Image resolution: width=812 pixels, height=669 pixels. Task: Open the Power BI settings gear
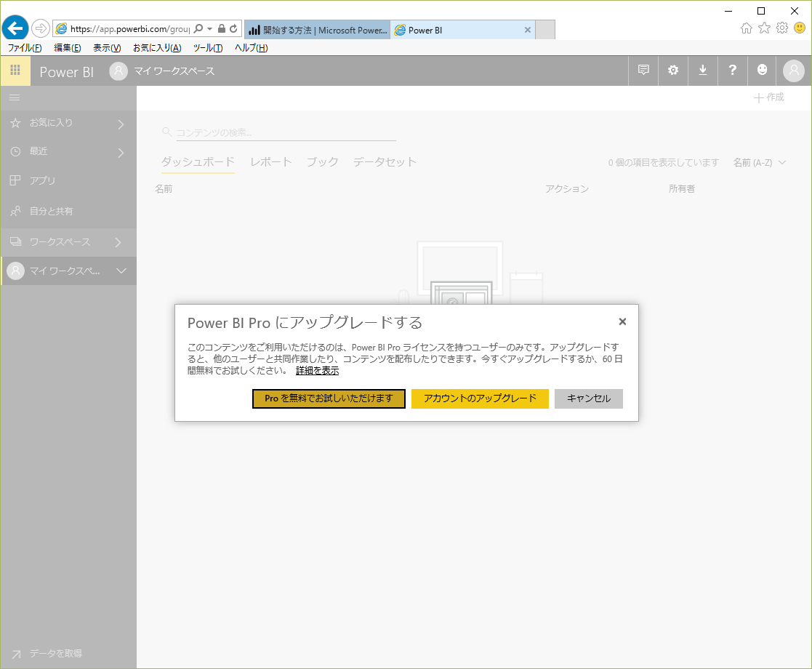672,70
